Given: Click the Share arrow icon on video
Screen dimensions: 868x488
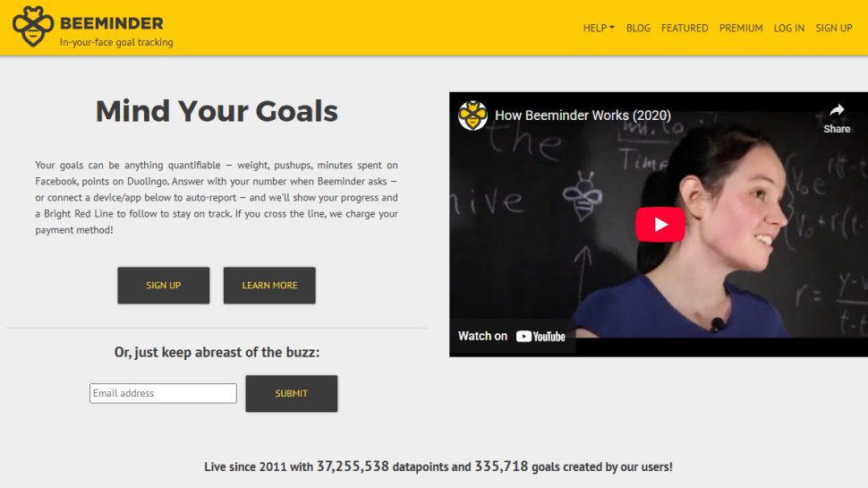Looking at the screenshot, I should (x=837, y=110).
